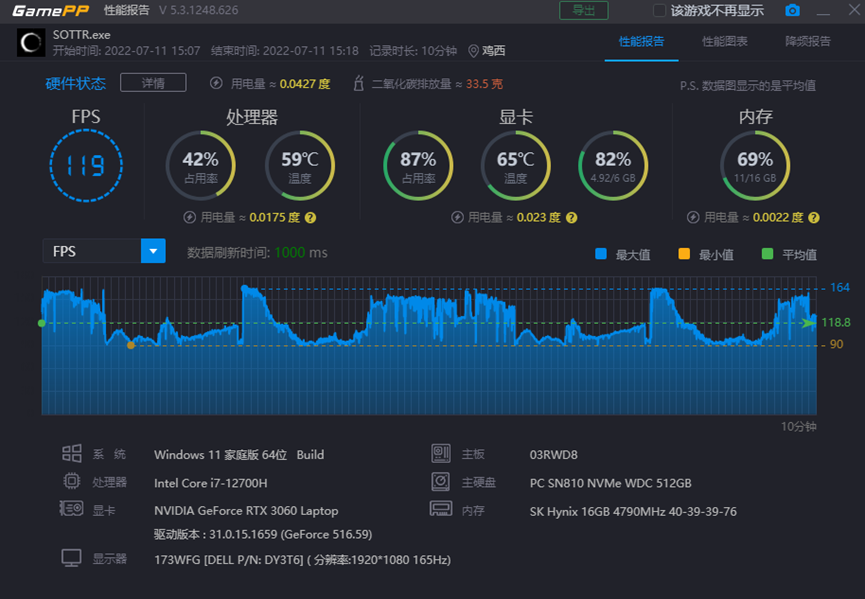The height and width of the screenshot is (599, 865).
Task: Click the 详情 details button
Action: pyautogui.click(x=153, y=83)
